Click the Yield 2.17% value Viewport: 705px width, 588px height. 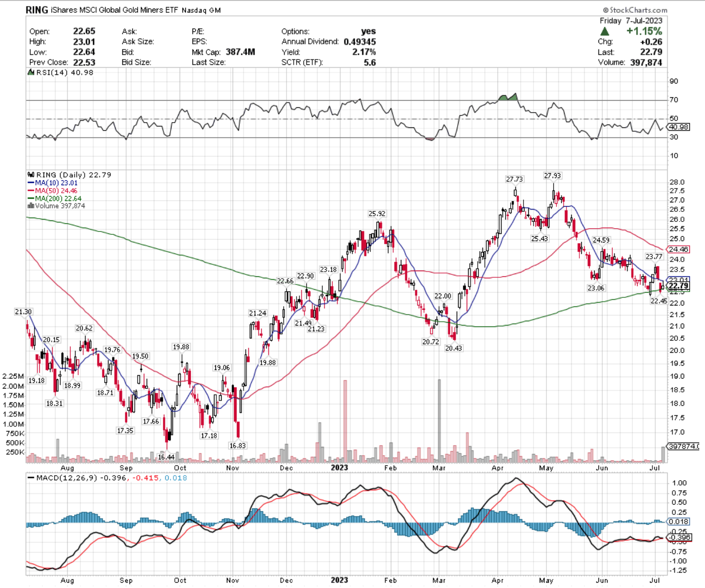[x=364, y=52]
